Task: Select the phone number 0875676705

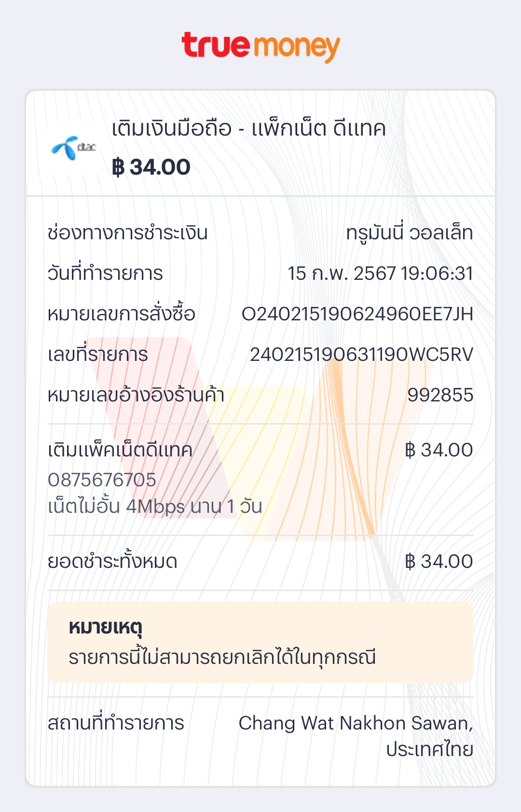Action: [x=102, y=480]
